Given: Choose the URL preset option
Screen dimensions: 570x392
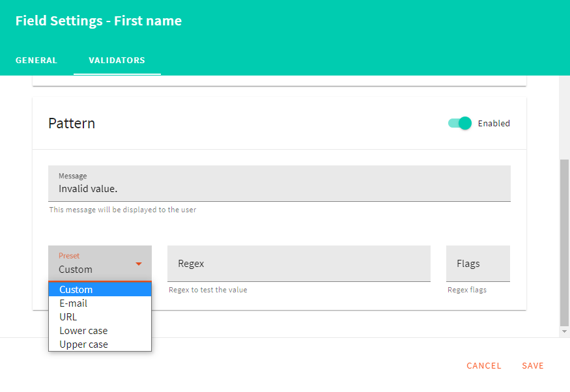Looking at the screenshot, I should click(68, 316).
